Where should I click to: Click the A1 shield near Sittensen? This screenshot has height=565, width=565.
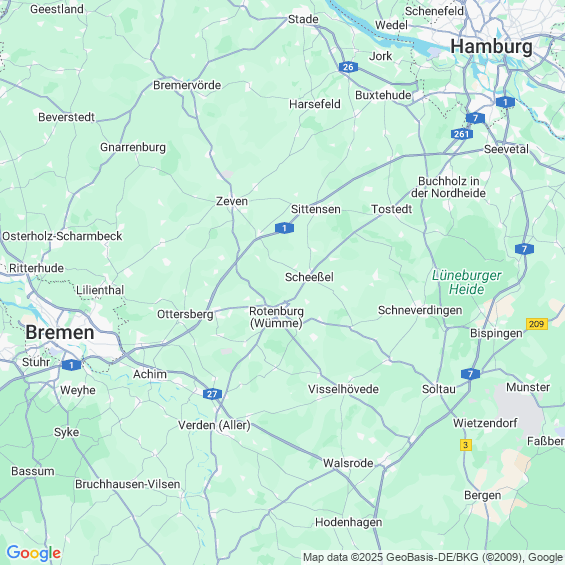coord(284,228)
